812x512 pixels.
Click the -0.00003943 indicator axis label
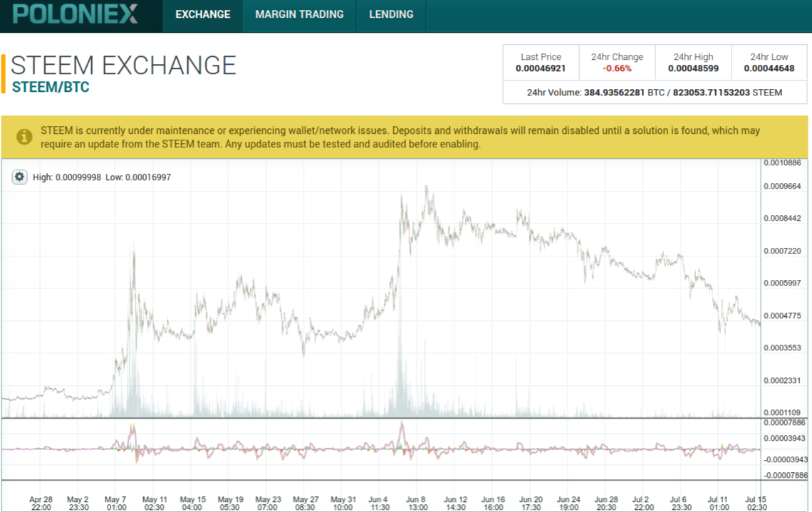point(784,459)
